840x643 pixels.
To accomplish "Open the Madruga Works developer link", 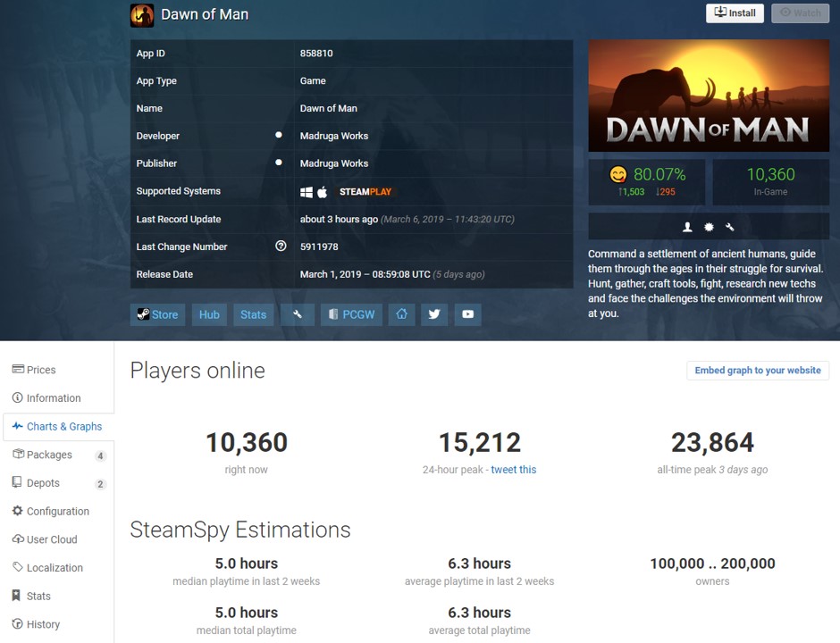I will coord(333,136).
